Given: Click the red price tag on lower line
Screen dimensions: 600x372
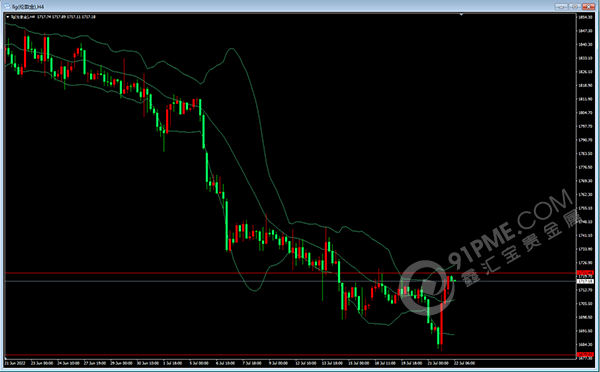Looking at the screenshot, I should tap(585, 355).
